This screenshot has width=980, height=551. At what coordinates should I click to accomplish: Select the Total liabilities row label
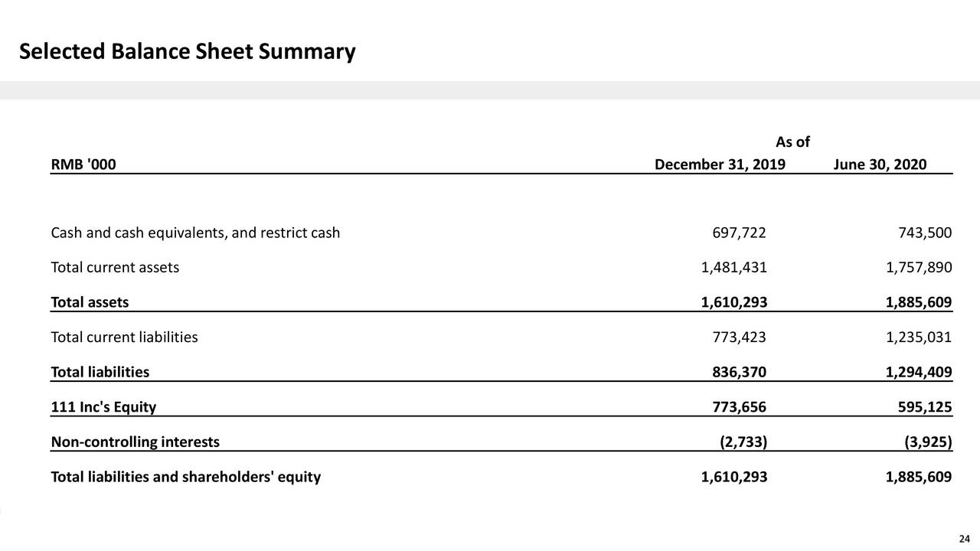pyautogui.click(x=100, y=372)
